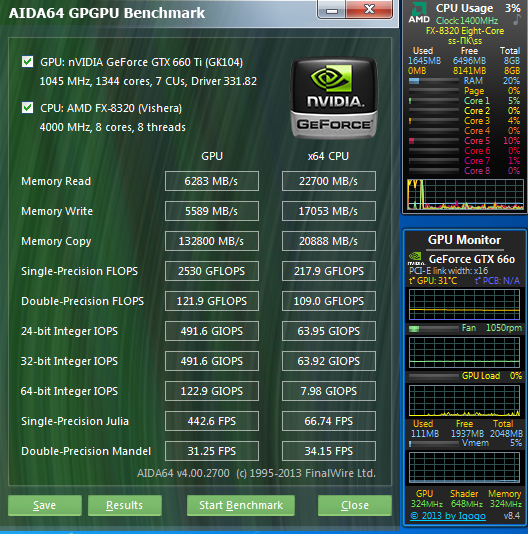The width and height of the screenshot is (528, 534).
Task: Click the 'Core 8' label in CPU gadget
Action: (x=477, y=171)
